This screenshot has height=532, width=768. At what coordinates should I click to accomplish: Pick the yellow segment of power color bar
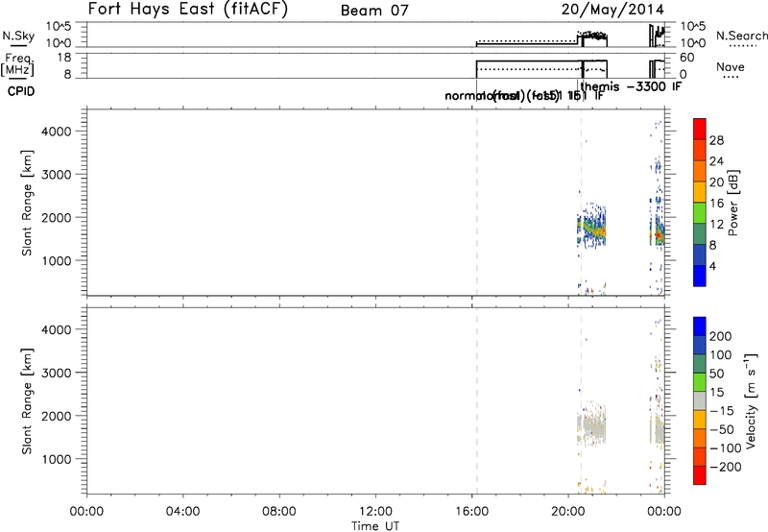pos(700,192)
